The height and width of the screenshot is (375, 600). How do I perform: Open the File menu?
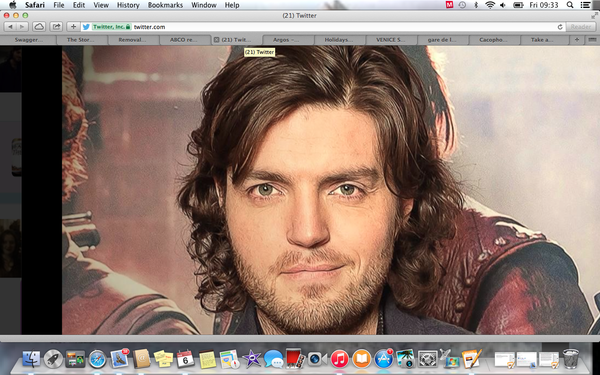point(59,5)
